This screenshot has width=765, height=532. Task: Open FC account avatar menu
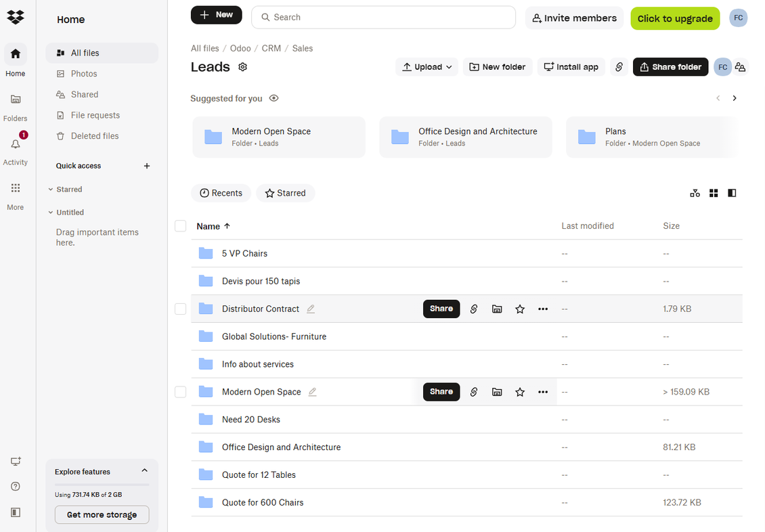[738, 18]
